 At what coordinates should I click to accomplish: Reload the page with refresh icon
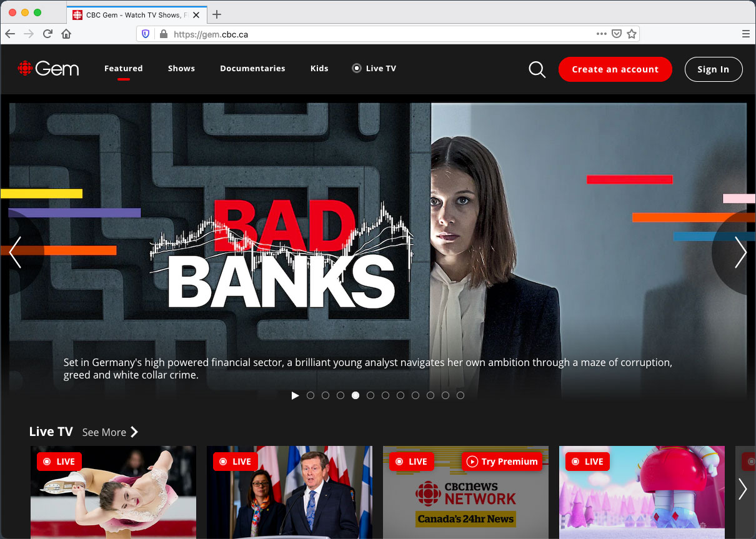[x=47, y=34]
